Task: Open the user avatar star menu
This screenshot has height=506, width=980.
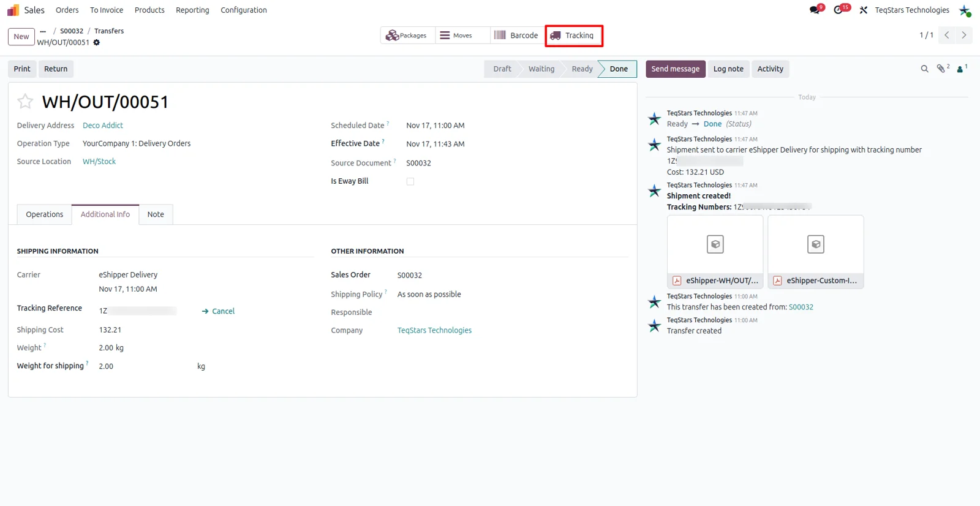Action: (x=965, y=10)
